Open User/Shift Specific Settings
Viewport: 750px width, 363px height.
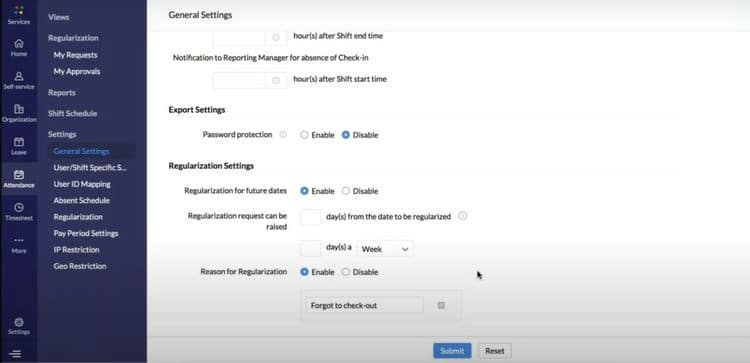coord(90,168)
